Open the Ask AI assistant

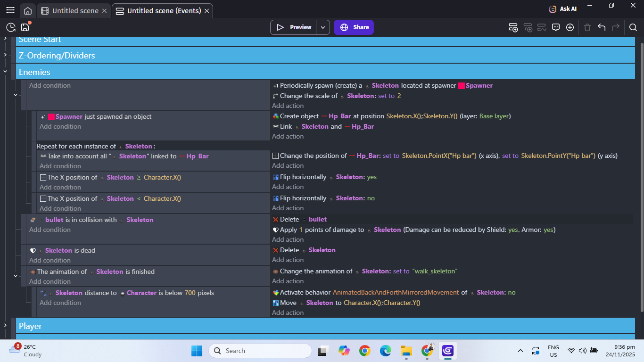tap(563, 9)
